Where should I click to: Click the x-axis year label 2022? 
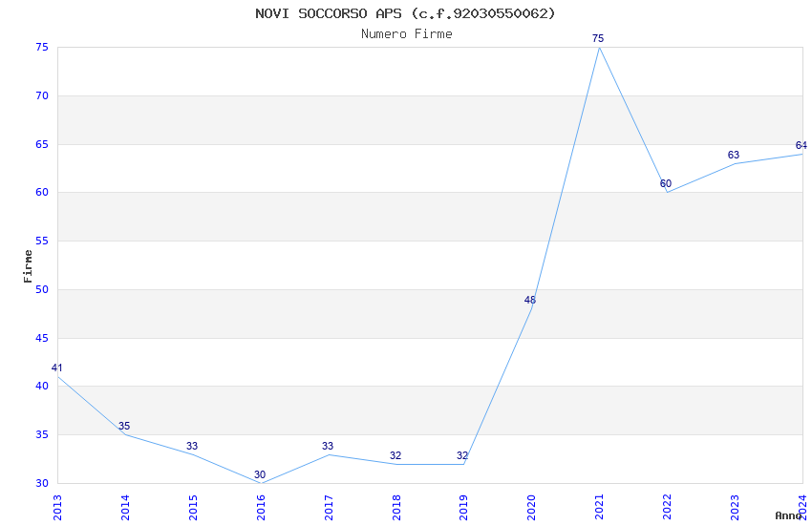pos(667,508)
